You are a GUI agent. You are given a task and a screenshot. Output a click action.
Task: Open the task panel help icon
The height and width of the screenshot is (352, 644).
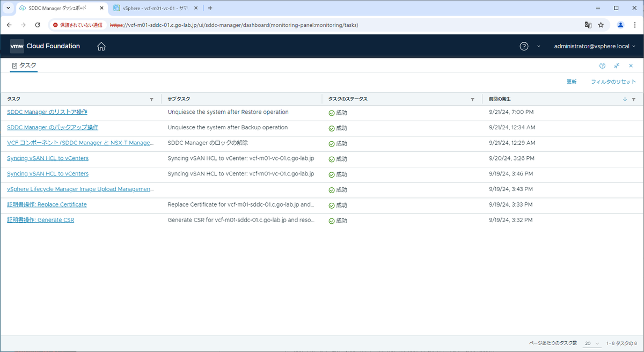[x=602, y=65]
